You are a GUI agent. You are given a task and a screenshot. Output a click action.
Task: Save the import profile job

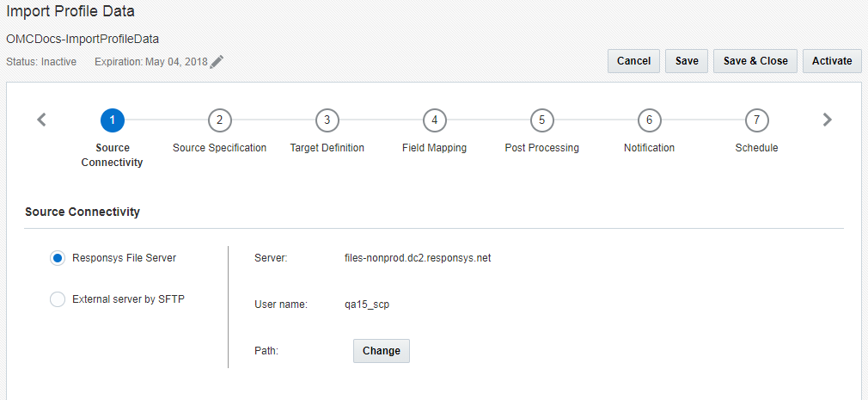687,61
